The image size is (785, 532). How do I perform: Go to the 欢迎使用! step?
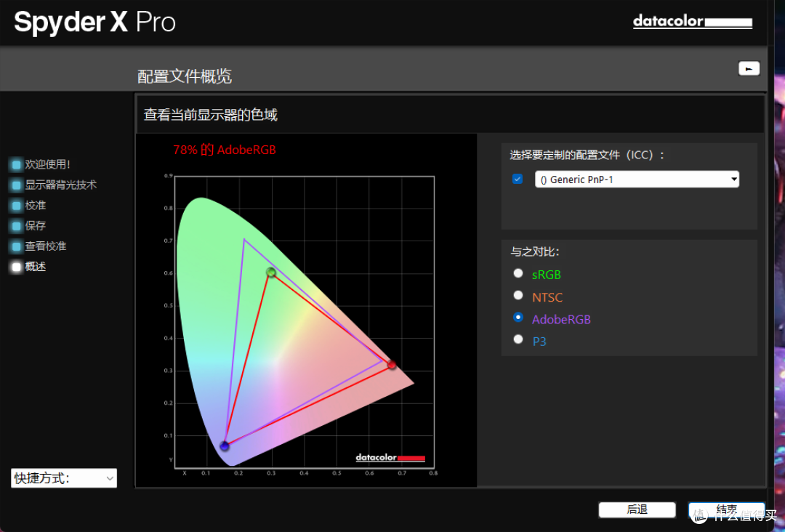click(47, 164)
